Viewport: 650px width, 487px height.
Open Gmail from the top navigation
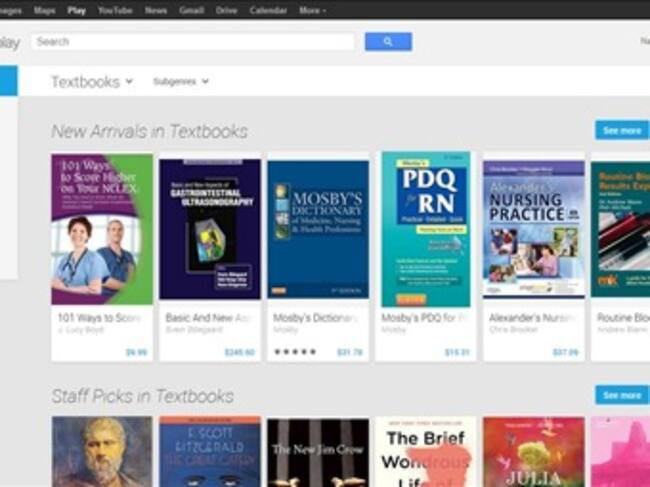click(x=192, y=10)
